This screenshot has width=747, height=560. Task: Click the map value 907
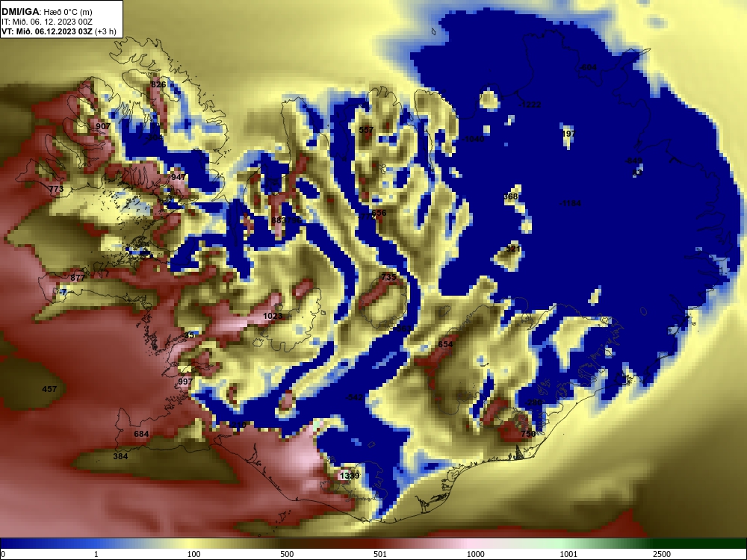[x=103, y=126]
